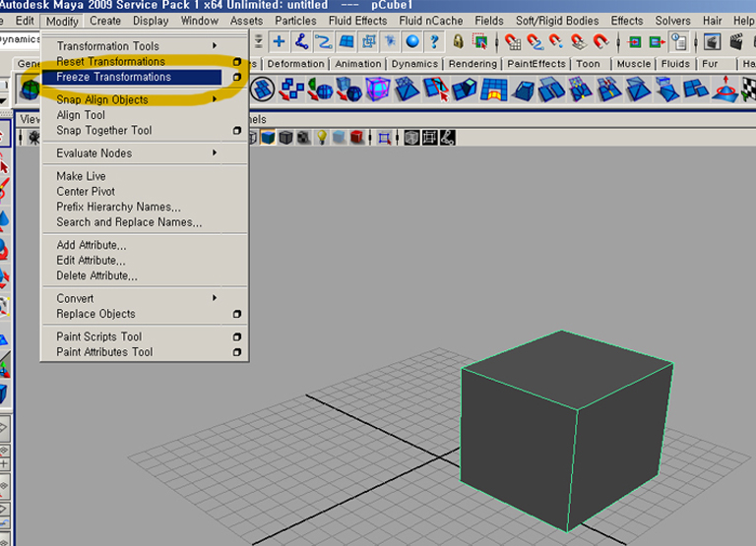756x546 pixels.
Task: Open Snap Together Tool option box
Action: click(236, 131)
